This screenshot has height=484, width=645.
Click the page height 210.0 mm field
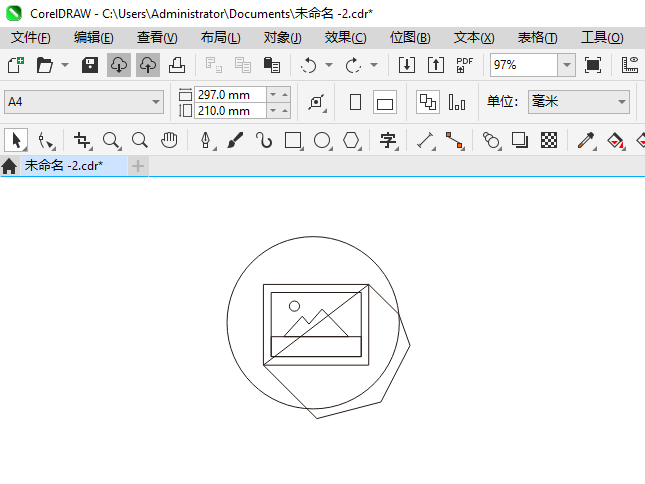coord(230,111)
